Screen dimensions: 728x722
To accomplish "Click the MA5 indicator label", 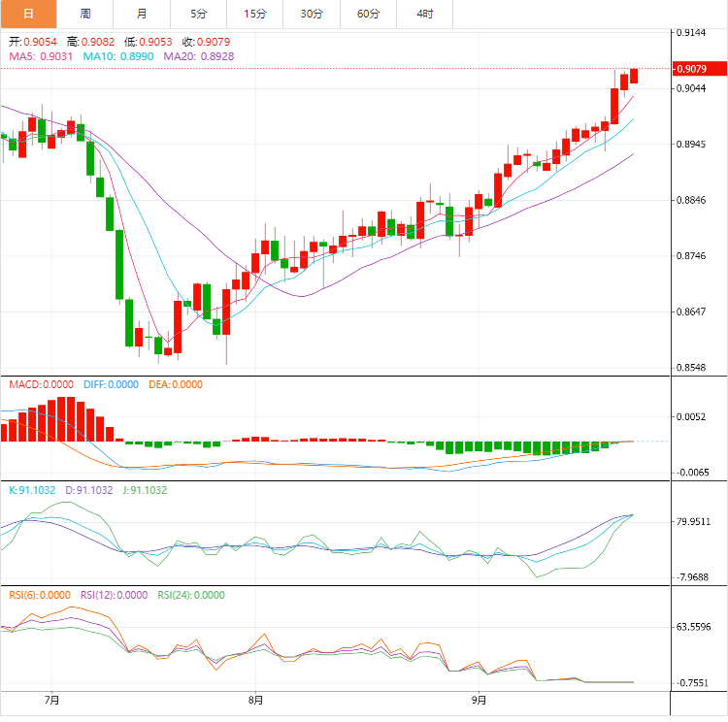I will (40, 57).
